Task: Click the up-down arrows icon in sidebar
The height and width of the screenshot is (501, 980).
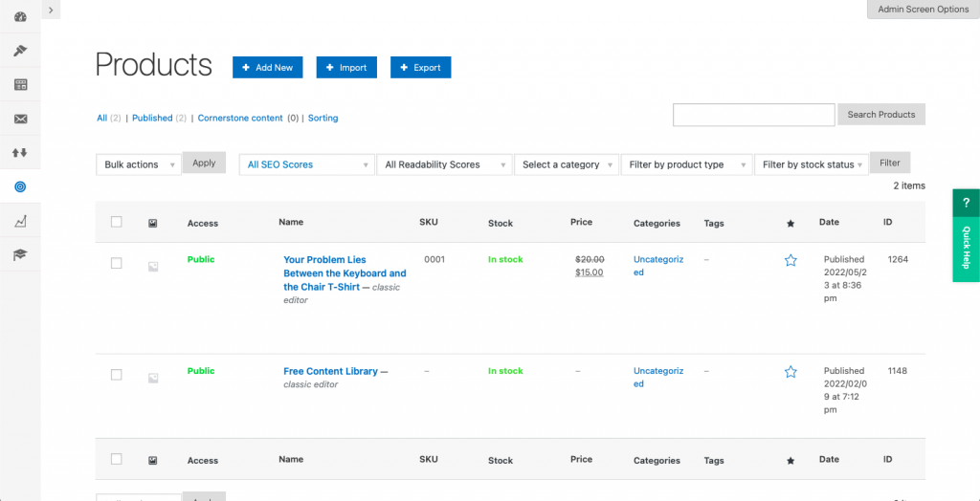Action: (x=20, y=152)
